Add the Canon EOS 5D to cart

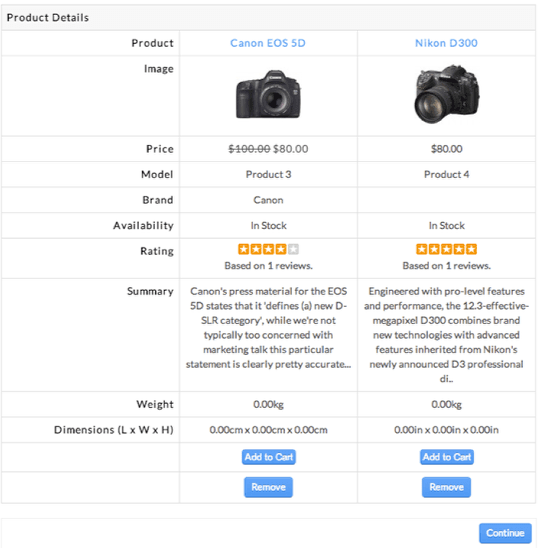[x=268, y=457]
